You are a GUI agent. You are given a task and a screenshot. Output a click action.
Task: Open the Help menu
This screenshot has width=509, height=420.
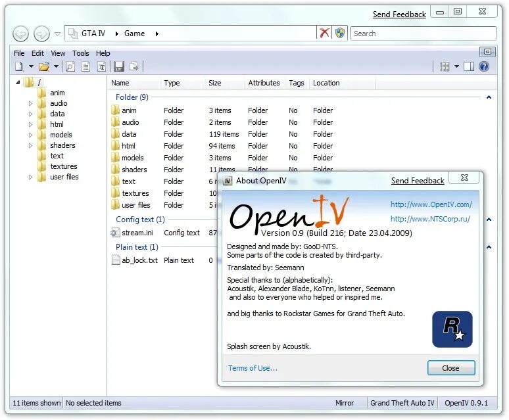pos(103,53)
